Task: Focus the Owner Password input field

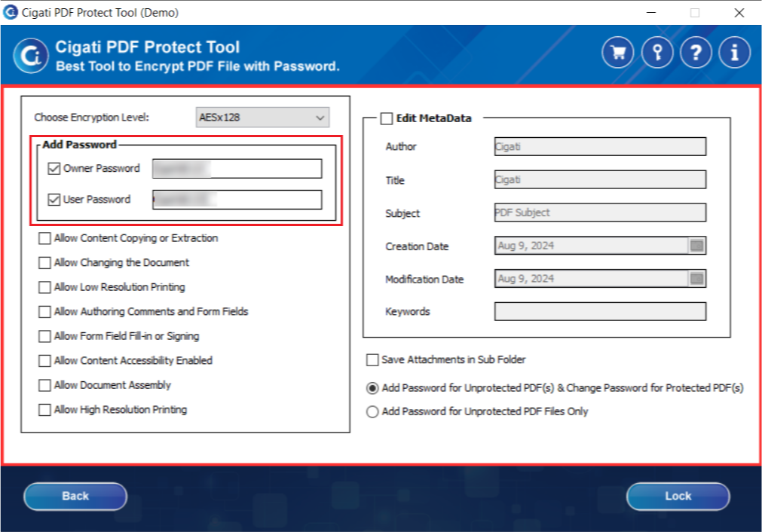Action: click(237, 169)
